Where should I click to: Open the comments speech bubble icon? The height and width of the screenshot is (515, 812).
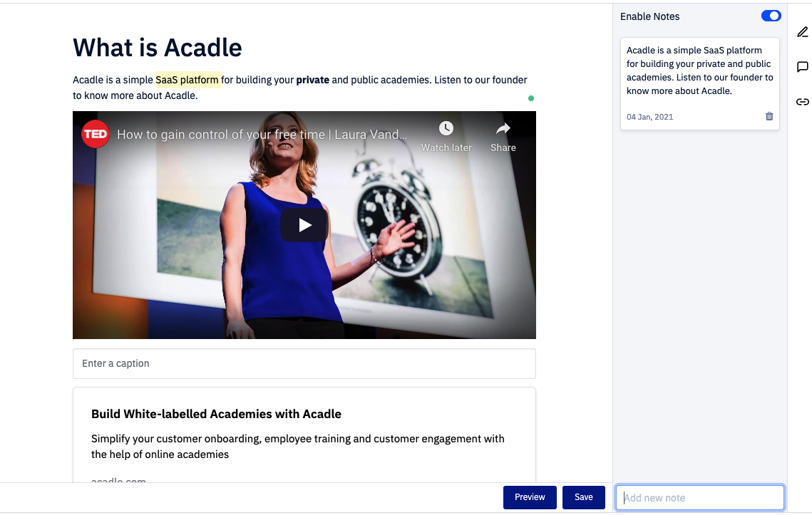(x=802, y=67)
